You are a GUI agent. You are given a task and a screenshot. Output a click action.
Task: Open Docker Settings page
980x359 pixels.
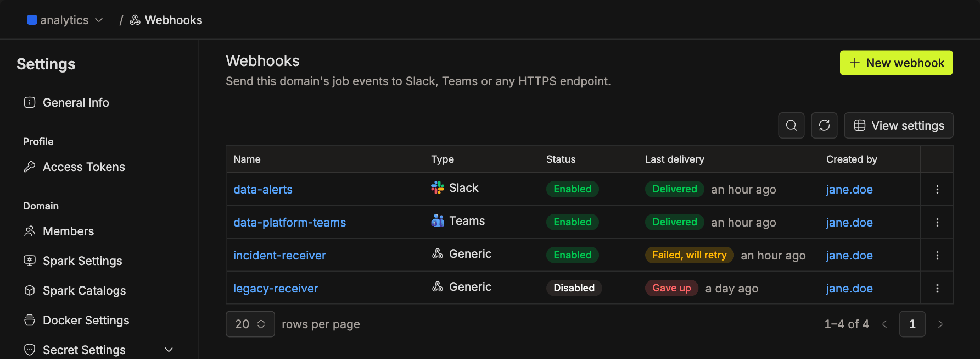[x=86, y=320]
